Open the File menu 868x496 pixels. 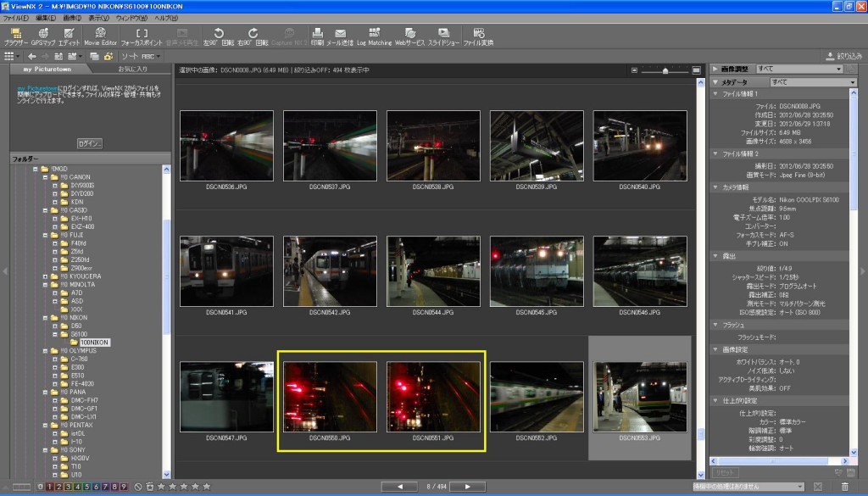[x=15, y=18]
